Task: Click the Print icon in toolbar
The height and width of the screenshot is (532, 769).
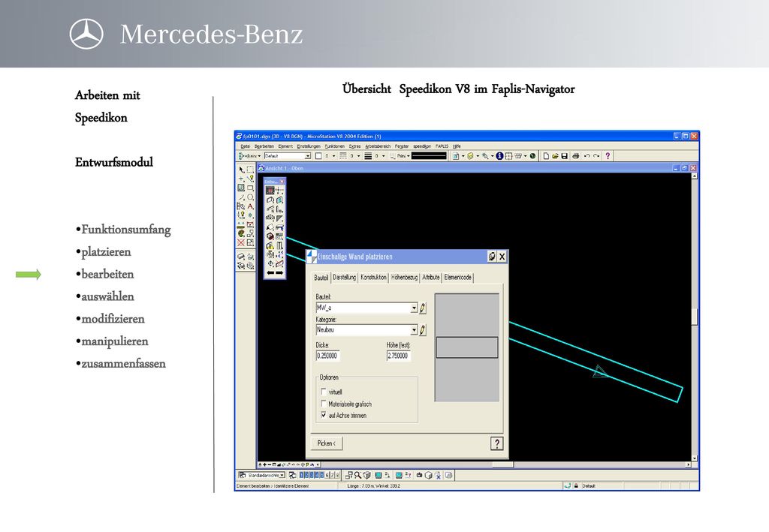Action: pyautogui.click(x=576, y=156)
